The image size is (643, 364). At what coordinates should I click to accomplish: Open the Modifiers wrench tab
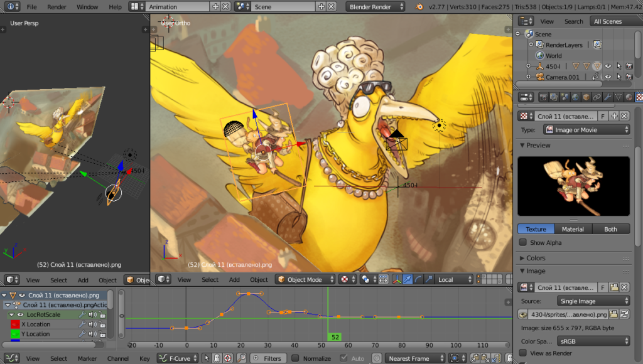[607, 97]
